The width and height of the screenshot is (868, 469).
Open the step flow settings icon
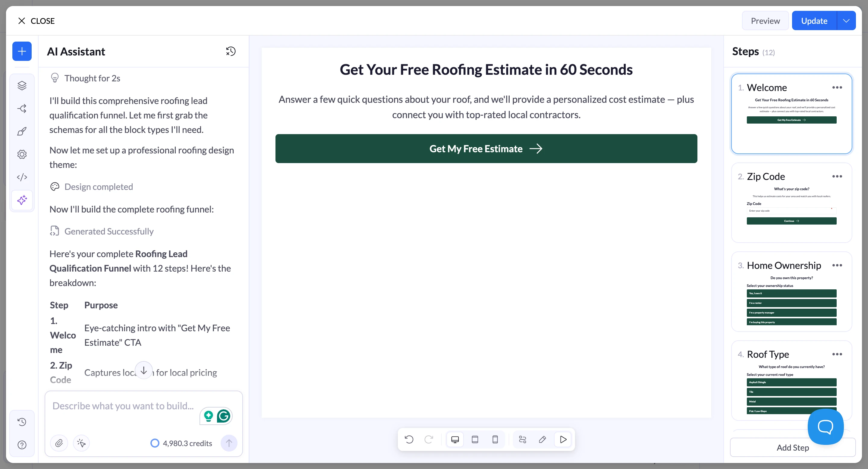522,439
